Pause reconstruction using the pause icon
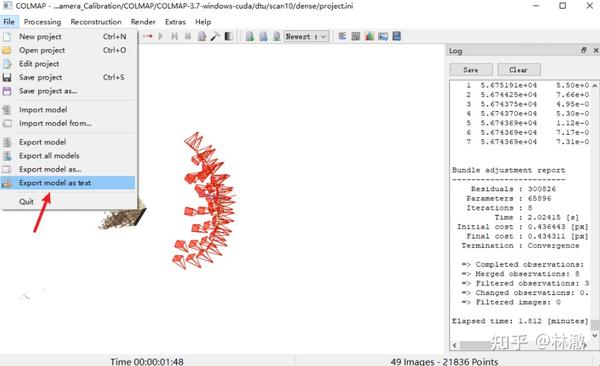Screen dimensions: 600x366 point(188,36)
